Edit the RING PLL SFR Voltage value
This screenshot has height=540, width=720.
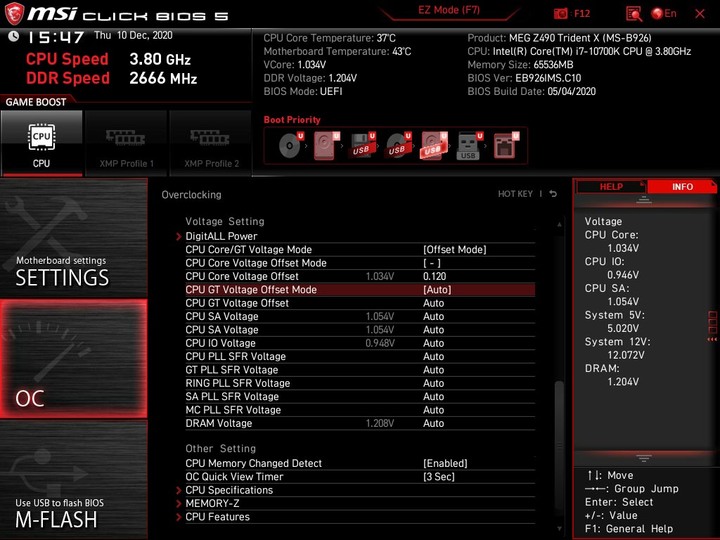click(x=433, y=383)
